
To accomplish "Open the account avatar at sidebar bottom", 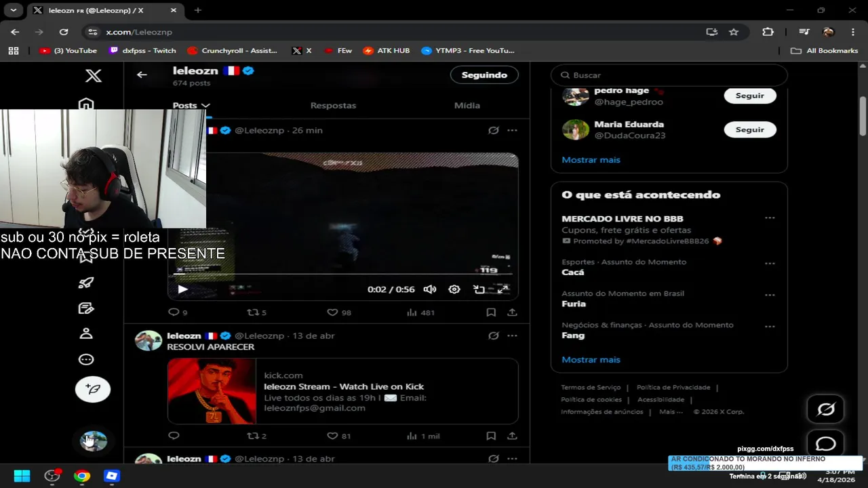I will click(93, 441).
